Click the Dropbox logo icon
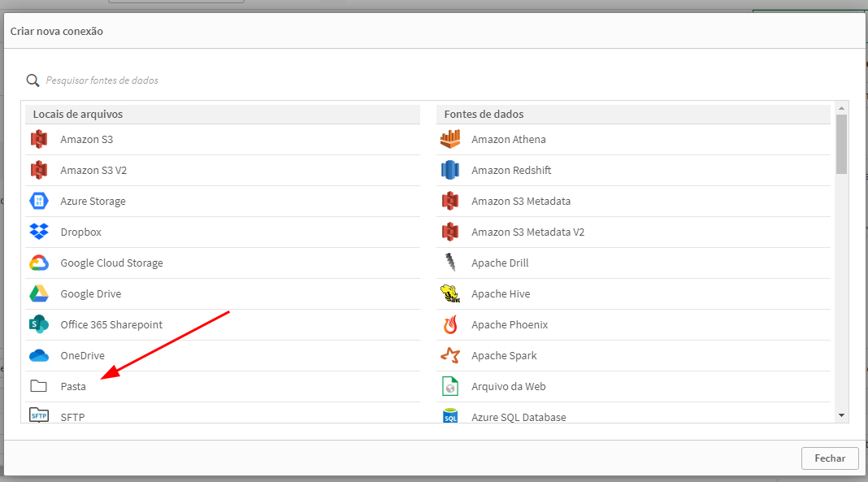The height and width of the screenshot is (482, 868). click(x=39, y=232)
